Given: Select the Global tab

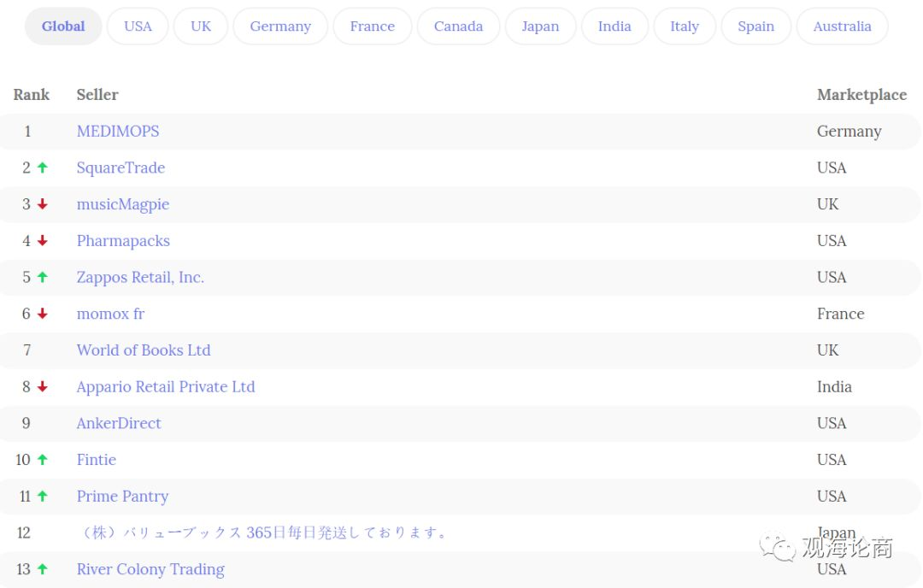Looking at the screenshot, I should click(x=63, y=26).
